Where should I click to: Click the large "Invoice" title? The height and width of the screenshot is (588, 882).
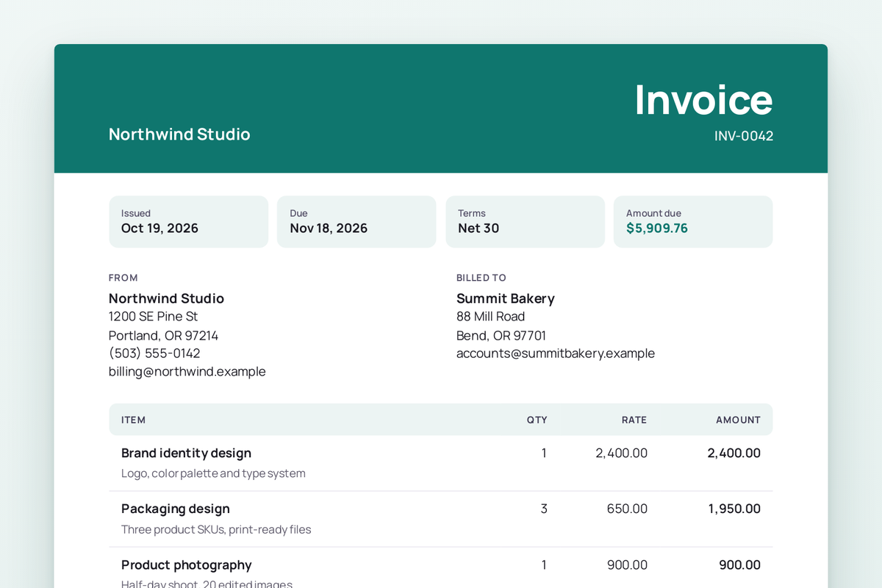(703, 99)
